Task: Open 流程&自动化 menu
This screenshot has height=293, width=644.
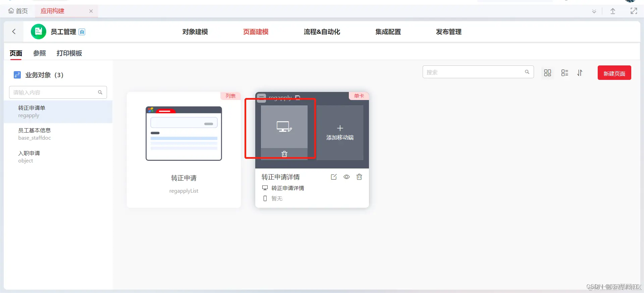Action: pos(322,32)
